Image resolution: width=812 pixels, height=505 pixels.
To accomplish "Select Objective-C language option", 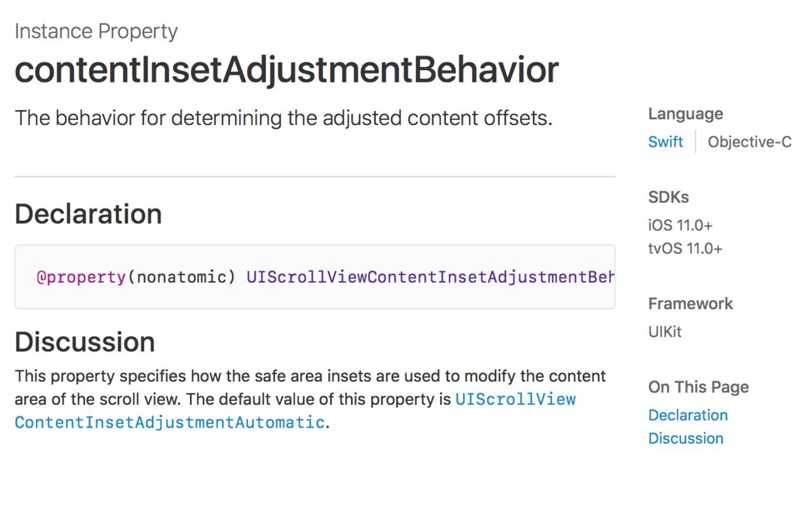I will (749, 142).
